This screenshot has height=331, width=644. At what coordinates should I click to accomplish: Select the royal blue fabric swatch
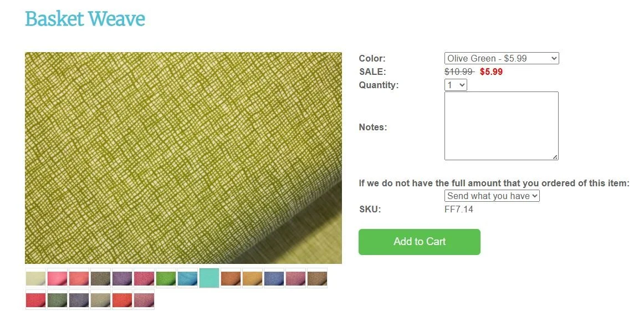click(274, 278)
